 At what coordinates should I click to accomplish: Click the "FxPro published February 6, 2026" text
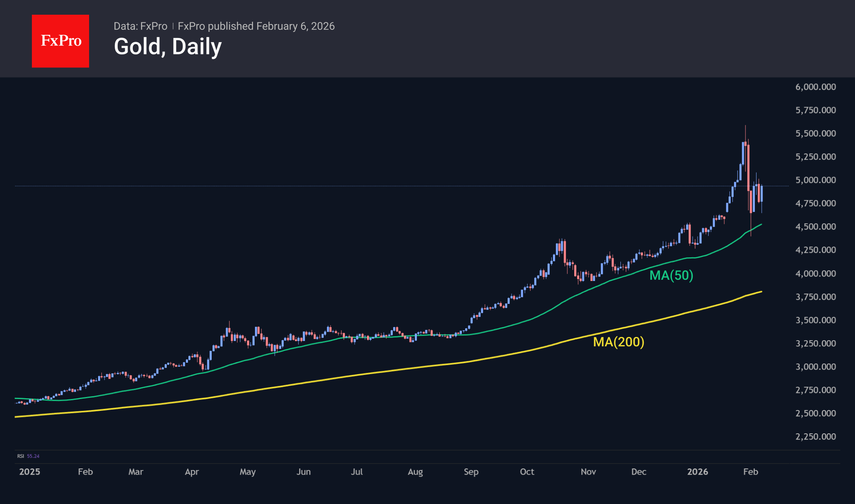point(256,26)
